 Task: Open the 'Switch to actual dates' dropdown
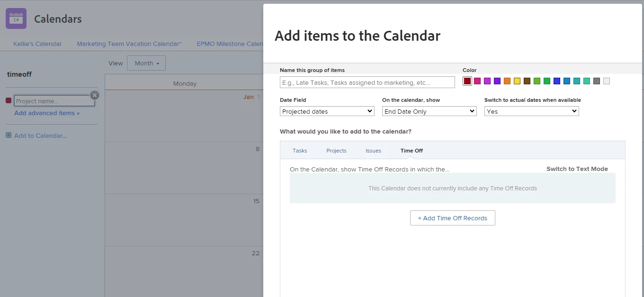532,111
